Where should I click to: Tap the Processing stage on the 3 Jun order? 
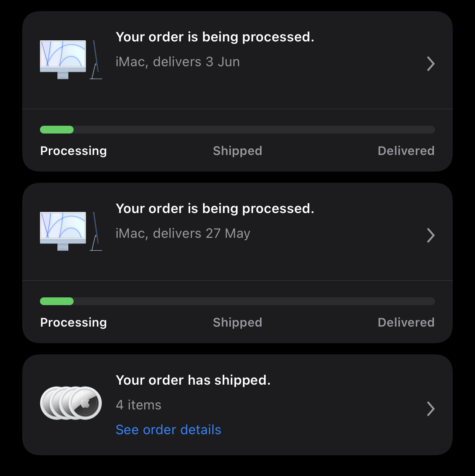coord(73,151)
